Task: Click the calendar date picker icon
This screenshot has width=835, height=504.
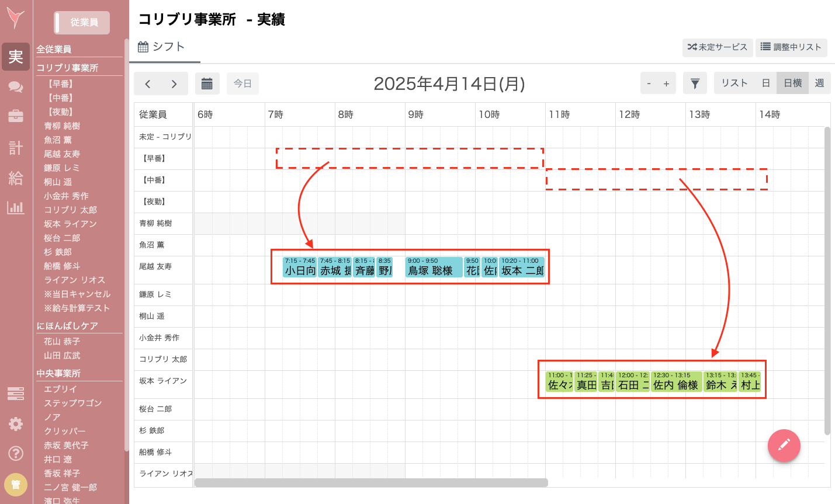Action: (x=207, y=83)
